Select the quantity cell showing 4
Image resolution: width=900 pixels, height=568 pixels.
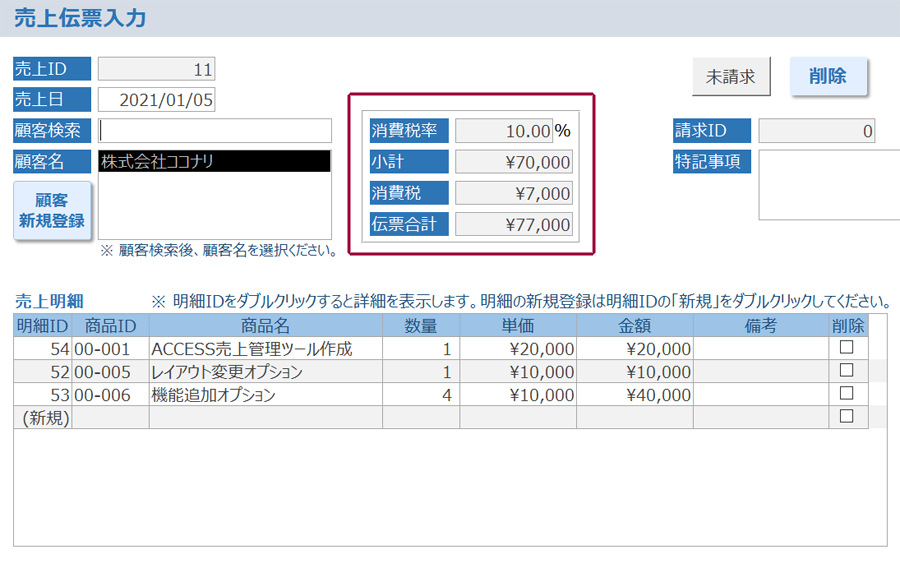(420, 395)
